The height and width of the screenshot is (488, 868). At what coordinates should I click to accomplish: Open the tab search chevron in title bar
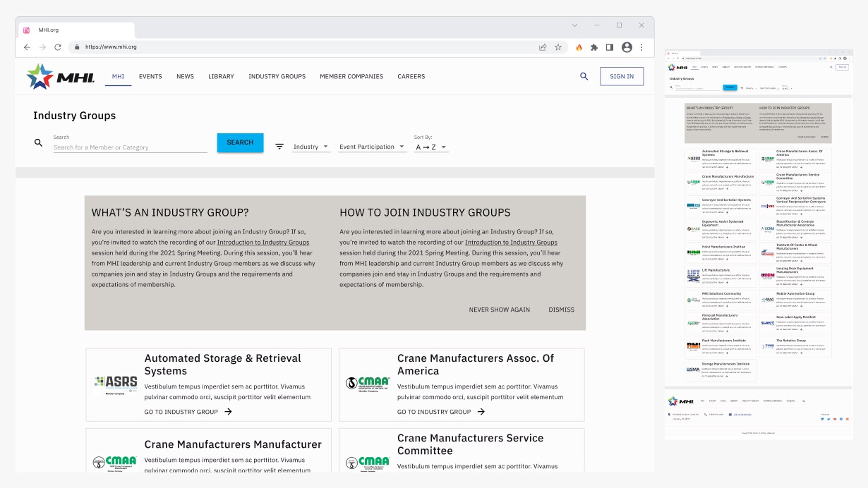pos(574,25)
